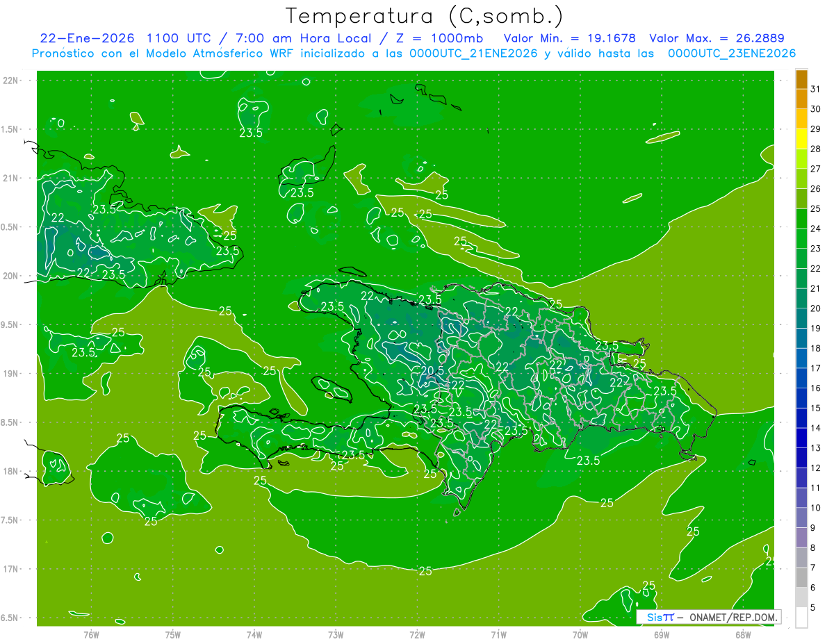Click the "1.5N" latitude axis label
Viewport: 834px width, 644px height.
[10, 129]
